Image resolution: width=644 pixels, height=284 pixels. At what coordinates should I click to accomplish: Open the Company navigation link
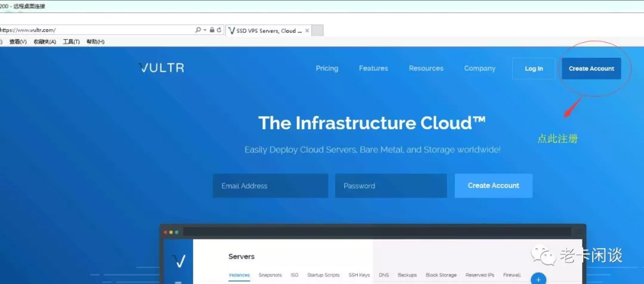tap(479, 68)
